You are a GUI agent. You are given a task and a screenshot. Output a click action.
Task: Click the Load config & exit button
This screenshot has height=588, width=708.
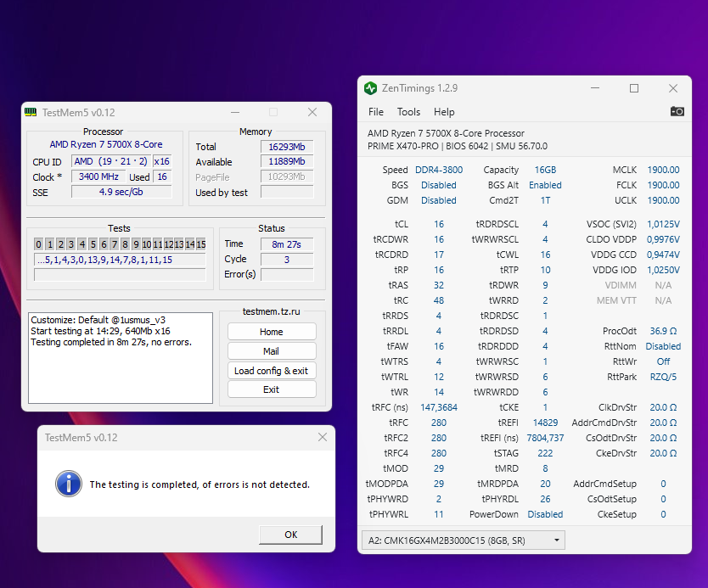[272, 371]
